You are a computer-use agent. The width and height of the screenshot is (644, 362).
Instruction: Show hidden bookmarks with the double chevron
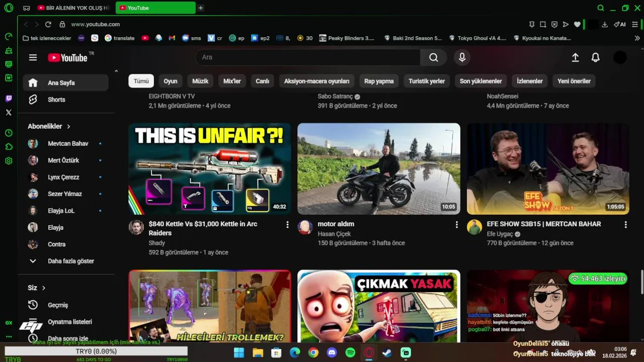(x=637, y=38)
